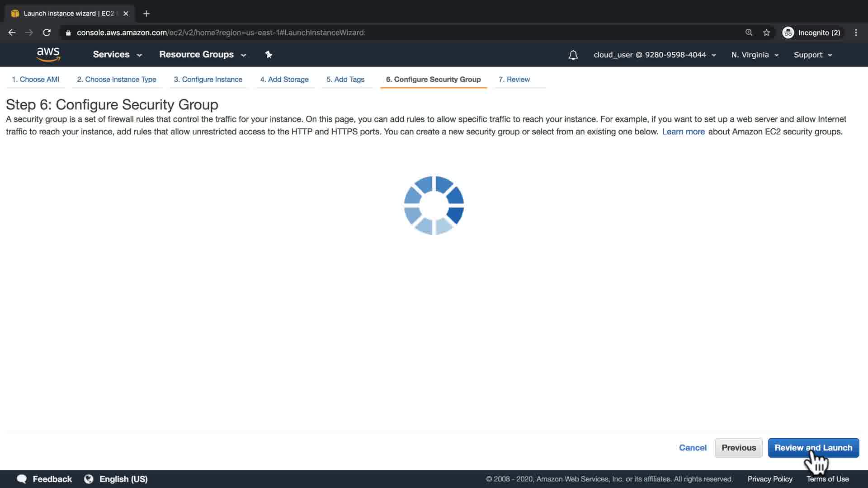The width and height of the screenshot is (868, 488).
Task: Click the zoom magnifier icon in address bar
Action: point(749,33)
